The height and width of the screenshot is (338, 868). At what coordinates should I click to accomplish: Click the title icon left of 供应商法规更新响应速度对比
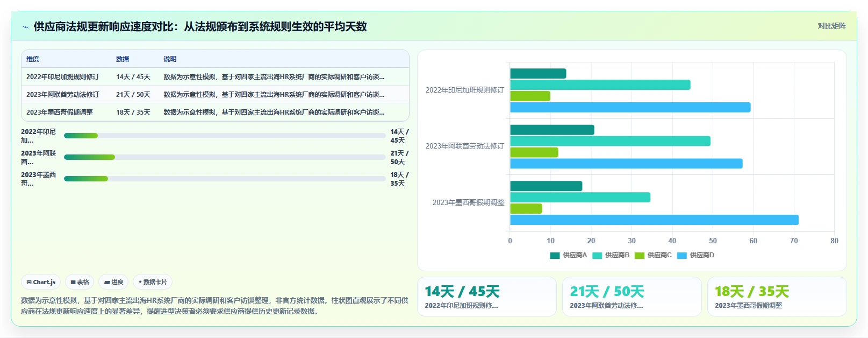(x=25, y=27)
